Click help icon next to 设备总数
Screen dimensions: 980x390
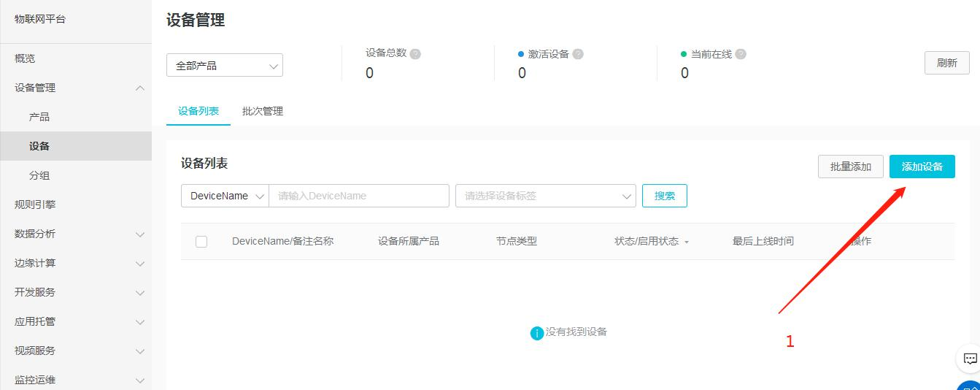pyautogui.click(x=415, y=54)
